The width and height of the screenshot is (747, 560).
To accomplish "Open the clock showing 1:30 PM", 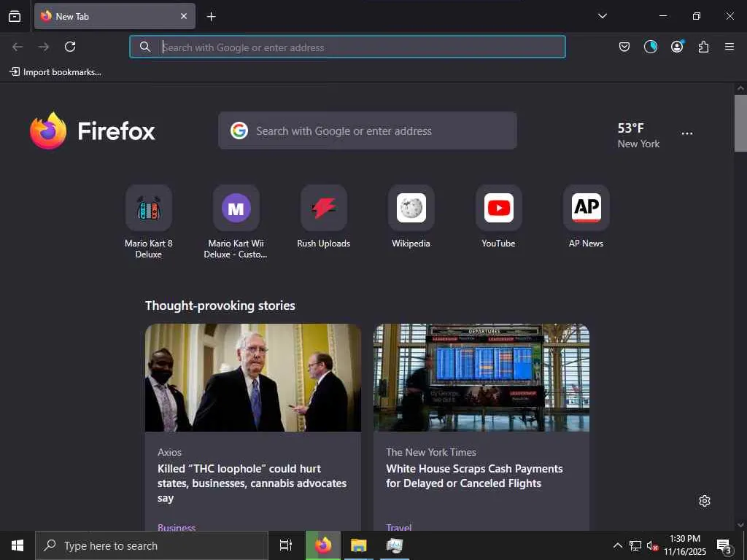I will (685, 545).
